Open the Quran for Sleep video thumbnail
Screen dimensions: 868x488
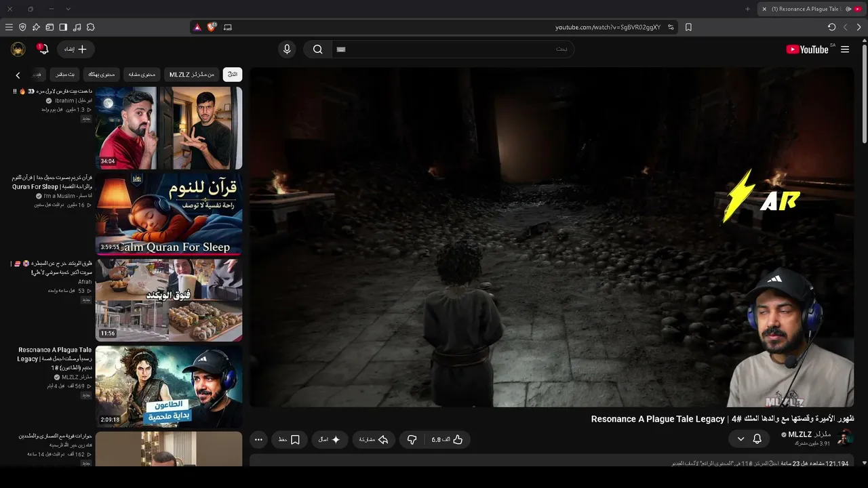coord(169,214)
